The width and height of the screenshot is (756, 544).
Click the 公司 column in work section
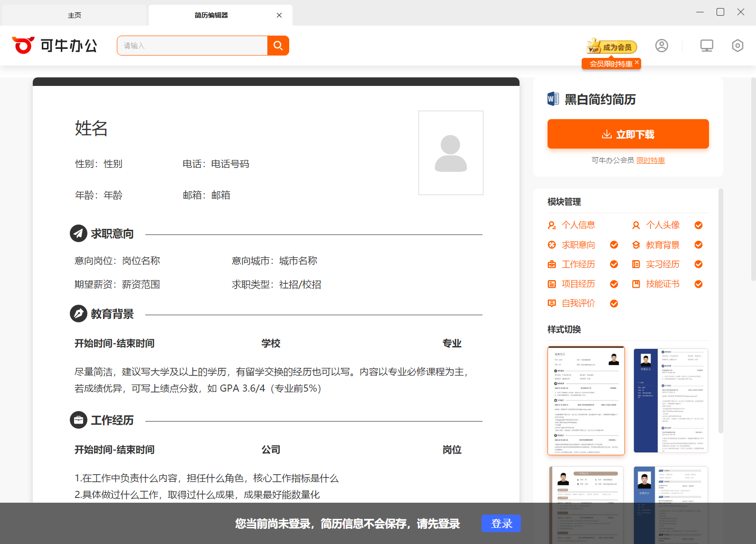coord(271,450)
